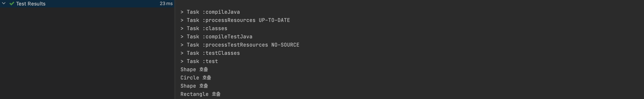Viewport: 644px width, 99px height.
Task: Click the "Task :compileJava" console line
Action: (x=210, y=12)
